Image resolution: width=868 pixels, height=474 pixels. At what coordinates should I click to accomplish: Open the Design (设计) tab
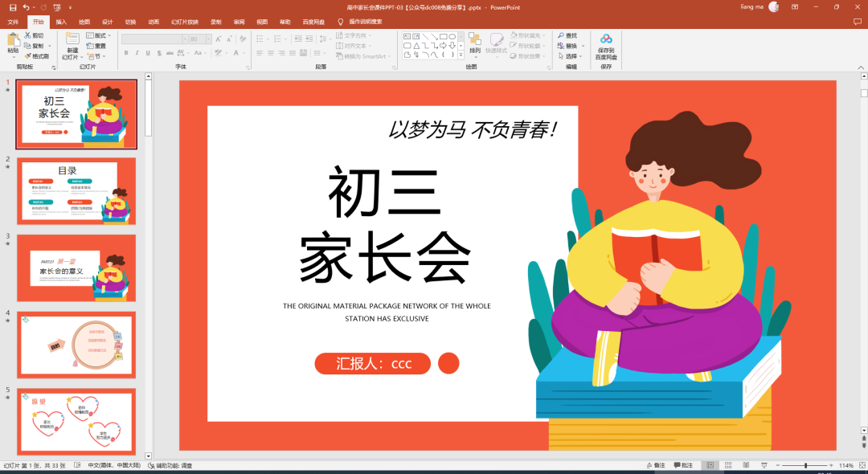(108, 22)
